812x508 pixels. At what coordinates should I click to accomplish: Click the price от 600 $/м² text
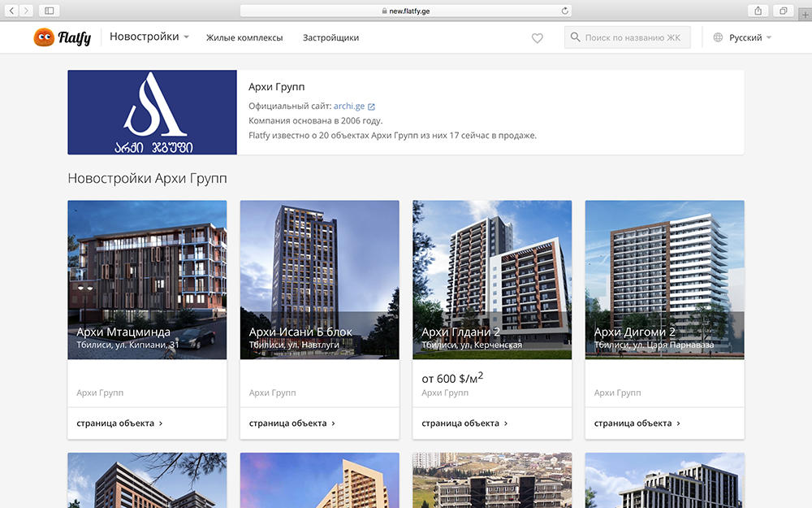[452, 378]
